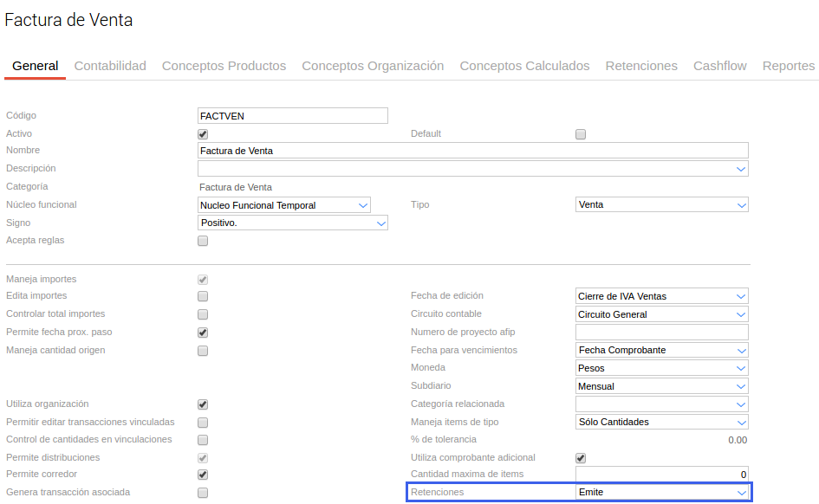Click the Cantidad maxima de items field

(661, 475)
